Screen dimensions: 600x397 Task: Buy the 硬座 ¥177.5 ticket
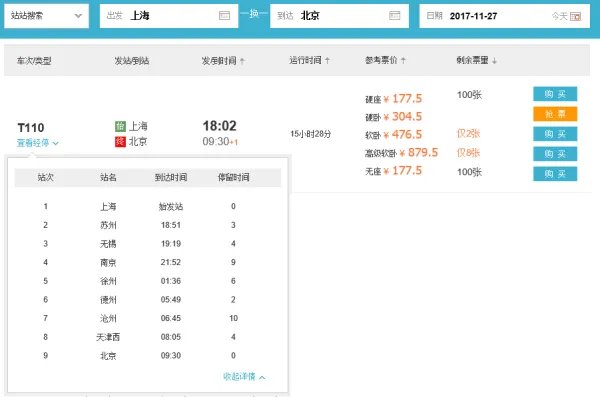pyautogui.click(x=555, y=94)
